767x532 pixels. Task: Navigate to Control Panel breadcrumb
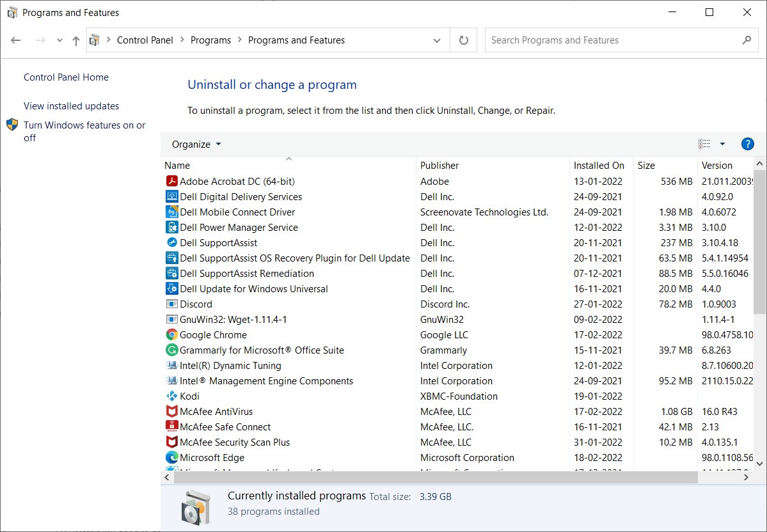tap(145, 40)
